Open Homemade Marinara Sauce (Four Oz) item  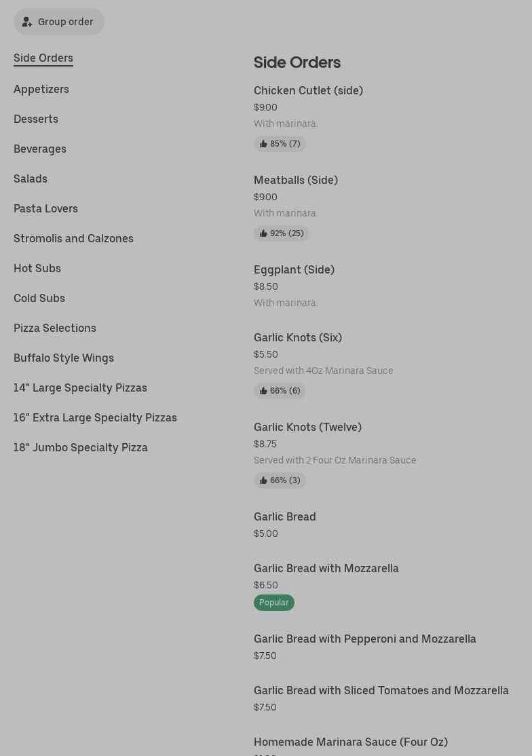pos(350,742)
